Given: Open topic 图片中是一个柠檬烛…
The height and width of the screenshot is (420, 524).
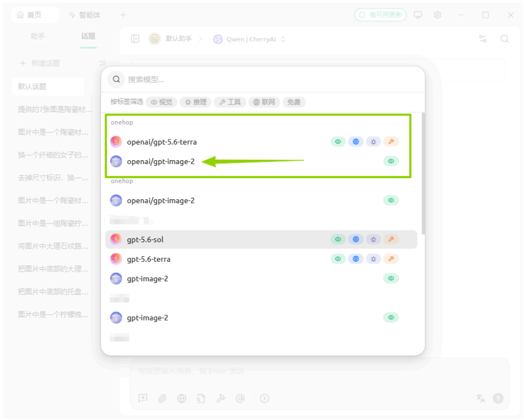Looking at the screenshot, I should point(54,314).
